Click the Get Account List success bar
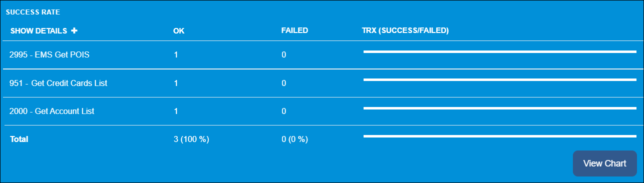The image size is (644, 183). point(500,107)
